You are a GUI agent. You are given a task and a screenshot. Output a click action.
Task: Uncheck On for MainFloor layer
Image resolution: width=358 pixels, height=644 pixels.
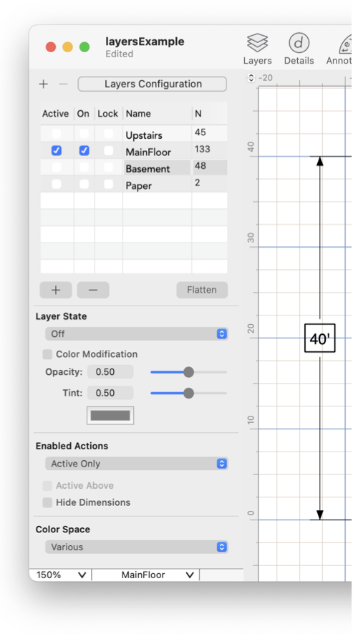[84, 151]
